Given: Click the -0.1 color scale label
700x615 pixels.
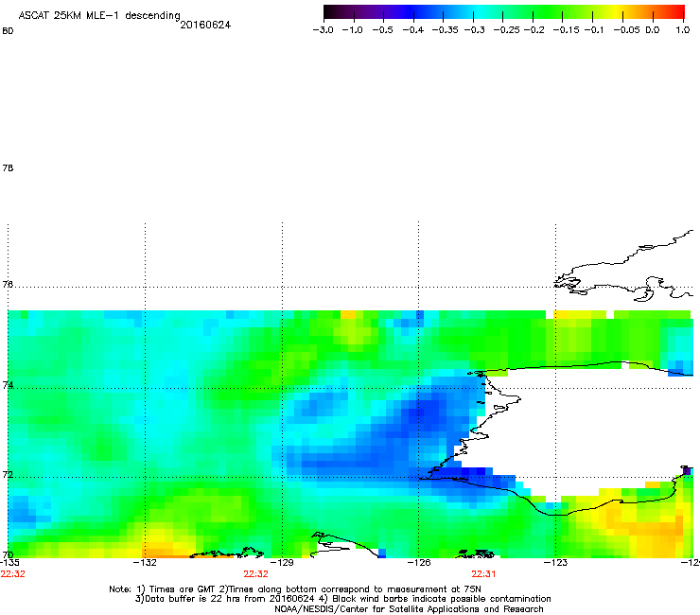Looking at the screenshot, I should pyautogui.click(x=594, y=30).
